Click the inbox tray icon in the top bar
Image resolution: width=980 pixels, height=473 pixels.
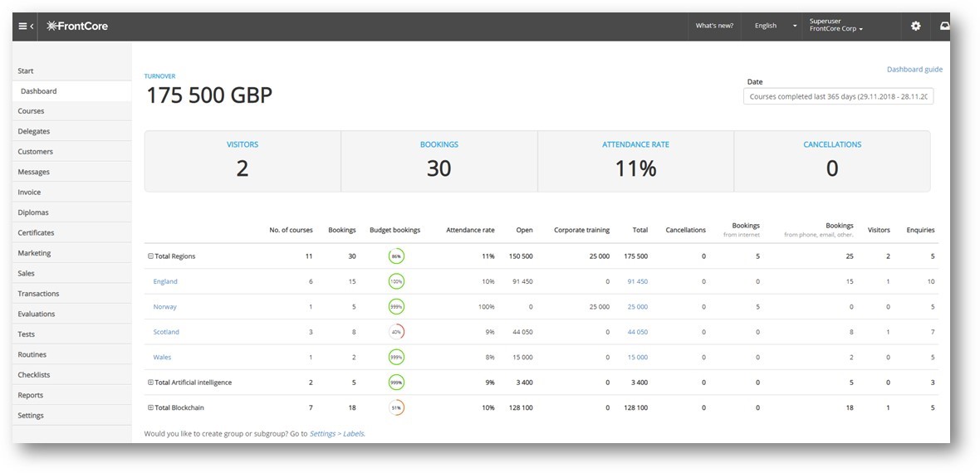pos(944,27)
